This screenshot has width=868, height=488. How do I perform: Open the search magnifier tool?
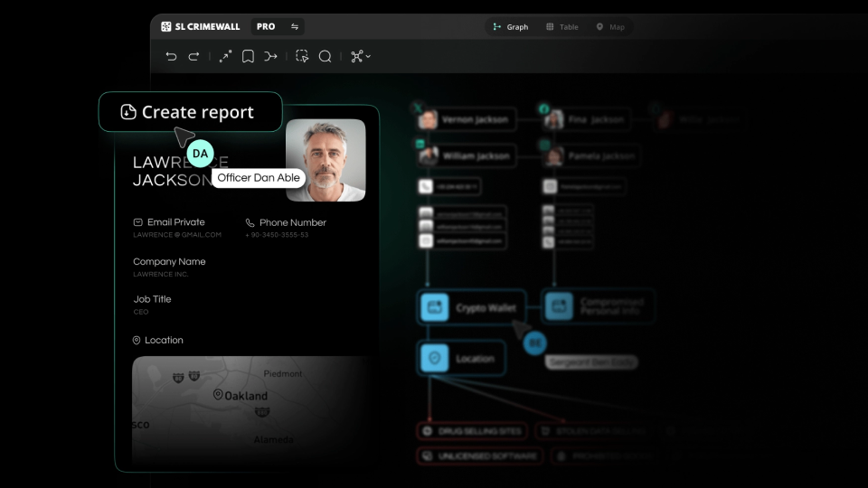point(325,56)
